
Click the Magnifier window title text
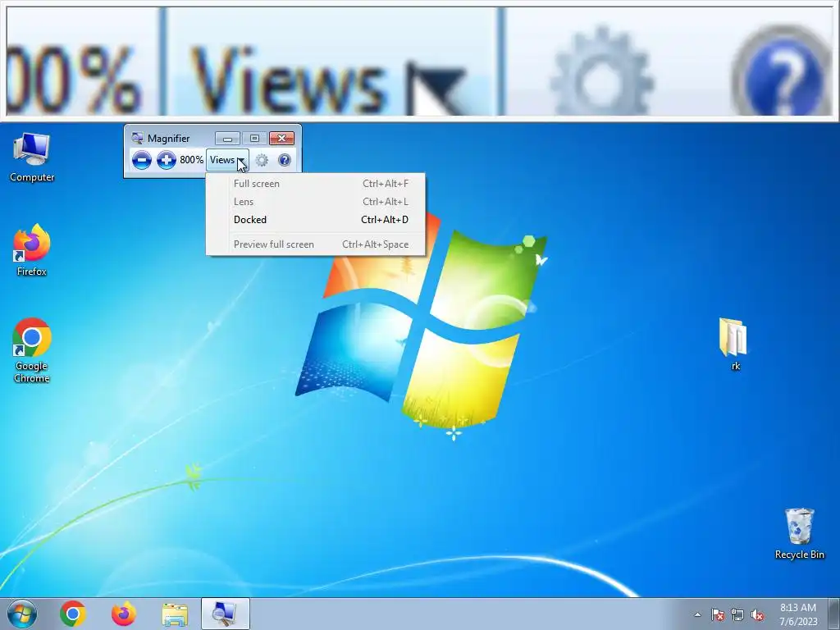tap(168, 138)
